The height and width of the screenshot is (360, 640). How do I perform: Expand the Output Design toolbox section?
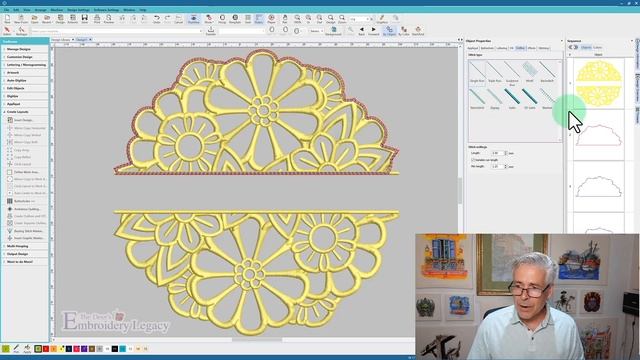pos(25,254)
